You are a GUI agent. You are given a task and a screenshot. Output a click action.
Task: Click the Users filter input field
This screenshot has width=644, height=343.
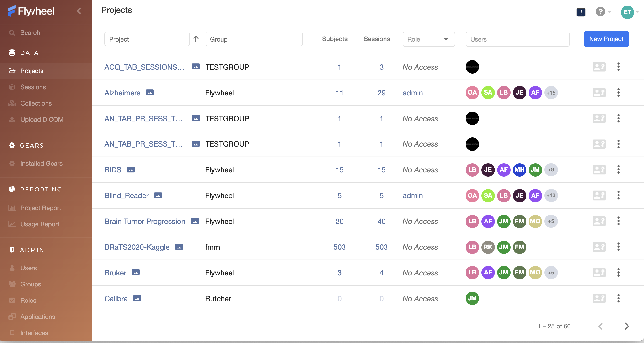[517, 39]
